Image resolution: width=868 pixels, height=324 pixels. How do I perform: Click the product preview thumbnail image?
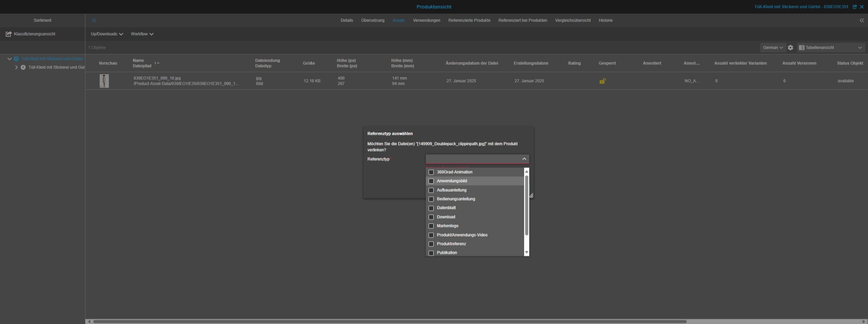tap(104, 81)
